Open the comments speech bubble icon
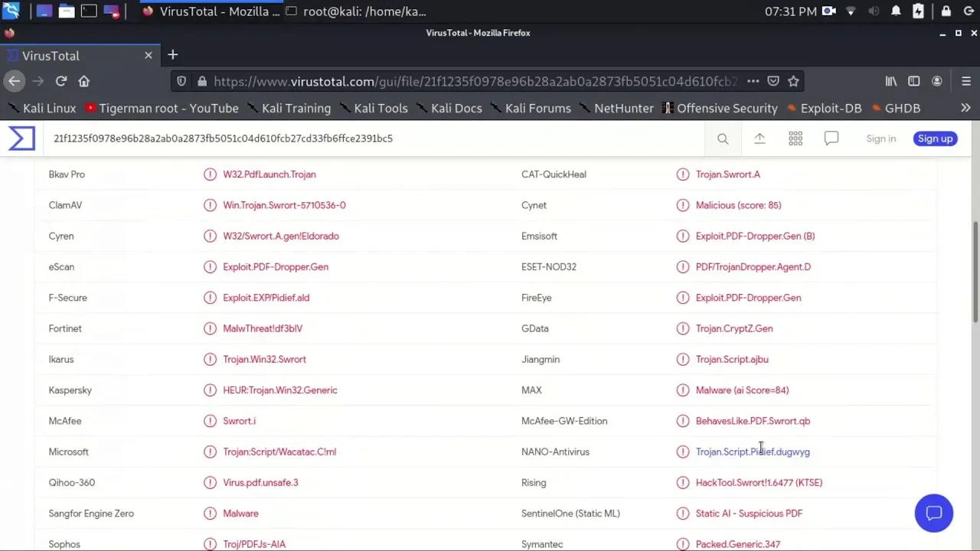Screen dimensions: 980x551 831,139
